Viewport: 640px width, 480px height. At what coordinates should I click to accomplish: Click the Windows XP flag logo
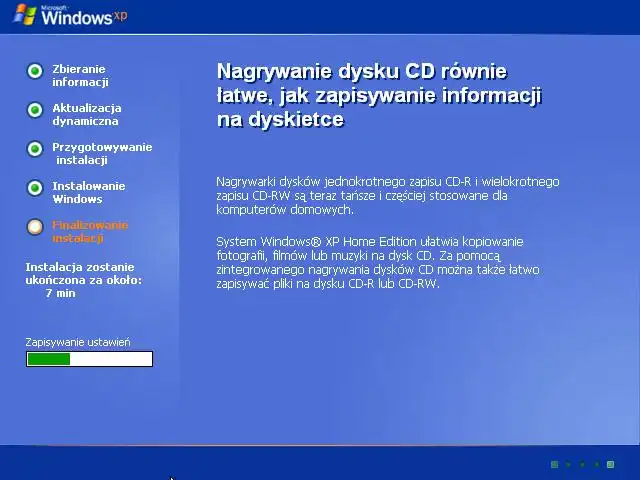(24, 15)
